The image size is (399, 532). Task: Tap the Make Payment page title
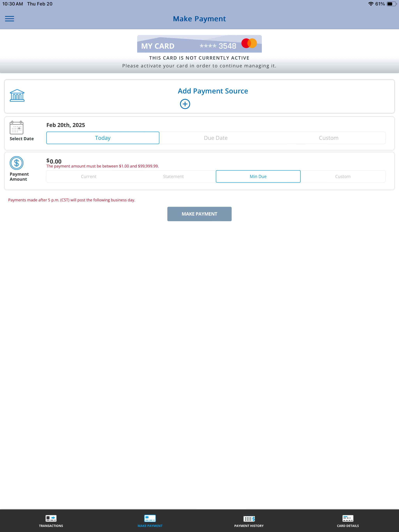click(199, 19)
